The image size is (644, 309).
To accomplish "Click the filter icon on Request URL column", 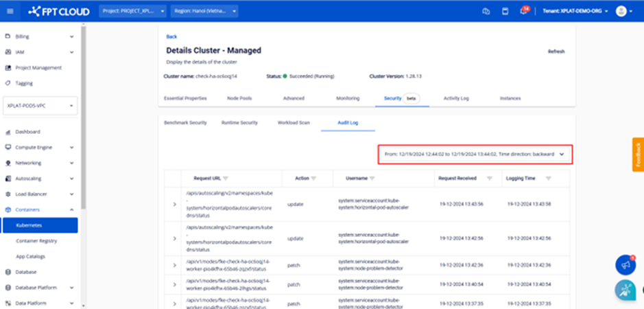I will [x=226, y=178].
